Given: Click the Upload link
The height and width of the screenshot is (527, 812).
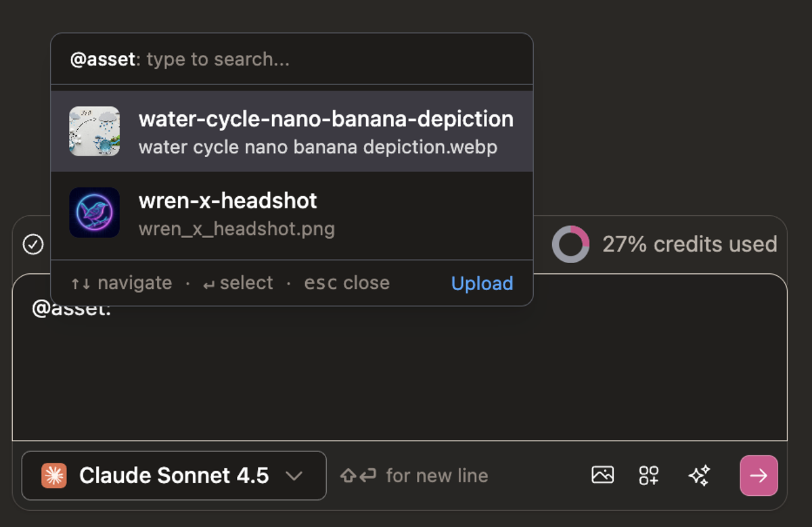Looking at the screenshot, I should click(482, 283).
